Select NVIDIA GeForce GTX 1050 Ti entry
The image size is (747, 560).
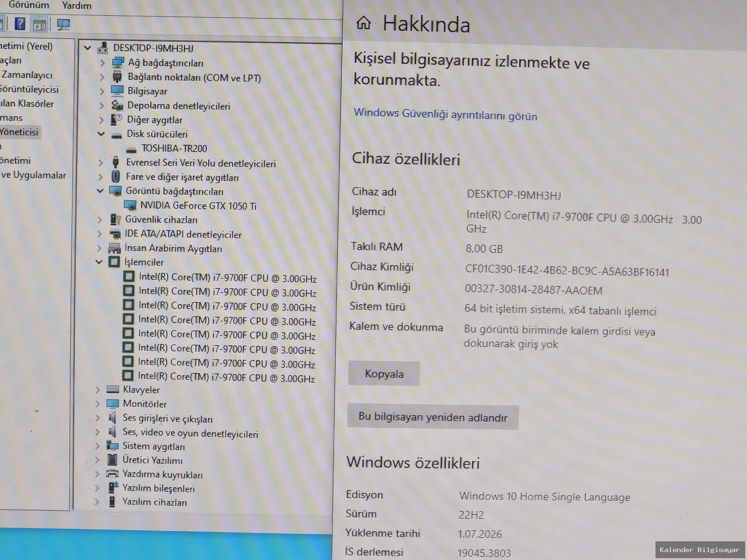[198, 205]
